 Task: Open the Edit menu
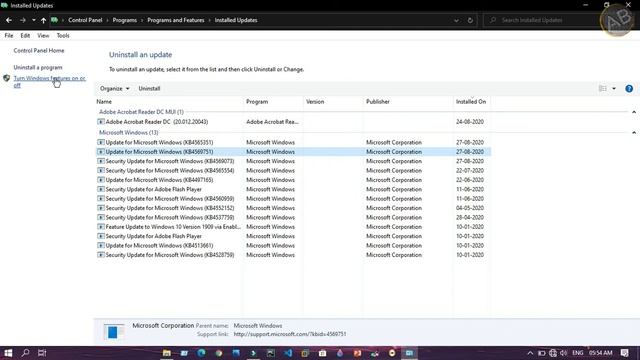point(25,36)
